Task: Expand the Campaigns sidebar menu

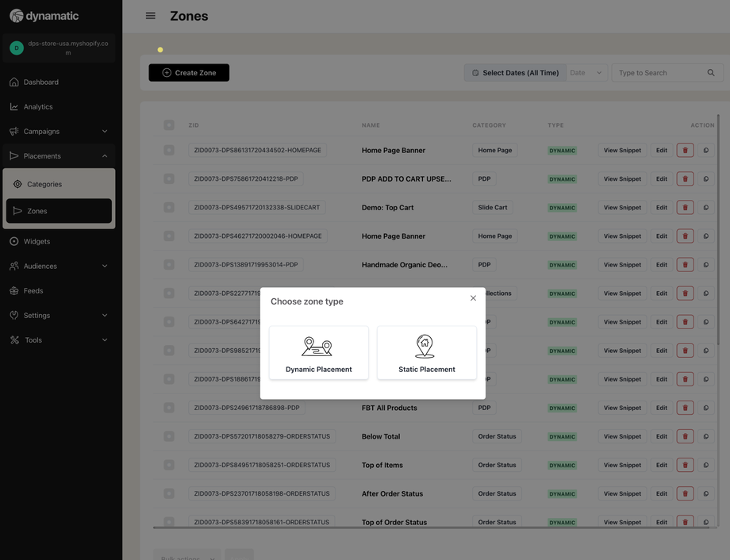Action: (60, 132)
